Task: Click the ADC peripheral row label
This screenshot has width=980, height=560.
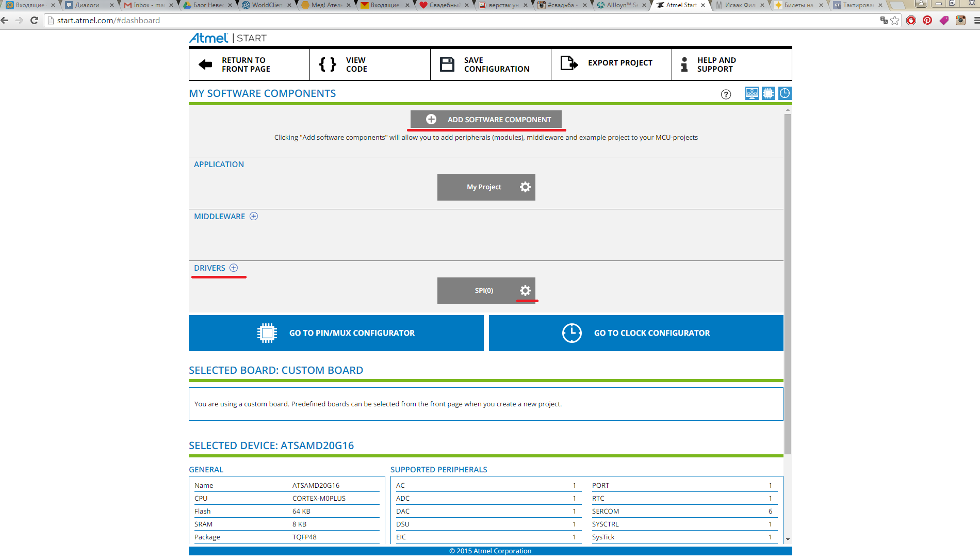Action: (x=403, y=499)
